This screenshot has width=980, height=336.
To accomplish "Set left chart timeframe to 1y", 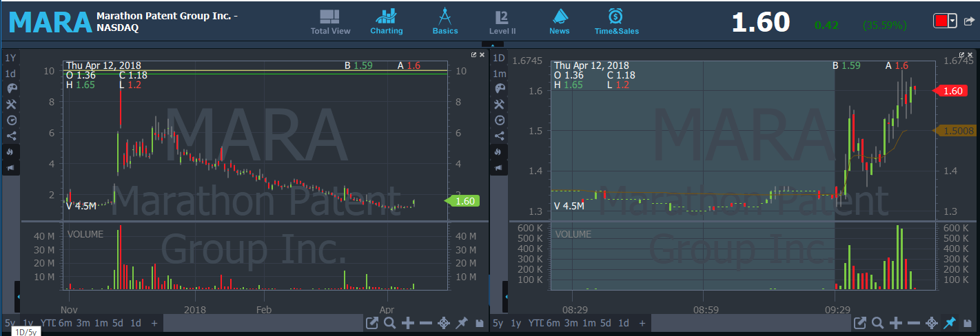I will point(28,323).
